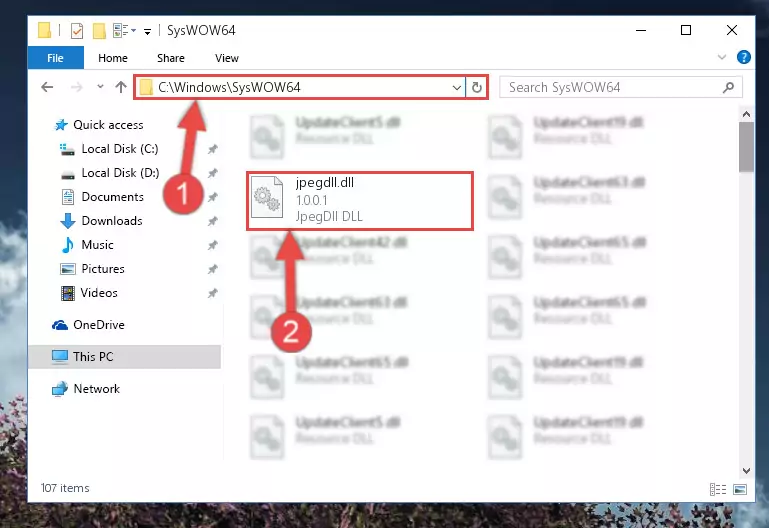Screen dimensions: 769x528
Task: Switch to the Share ribbon tab
Action: click(x=171, y=58)
